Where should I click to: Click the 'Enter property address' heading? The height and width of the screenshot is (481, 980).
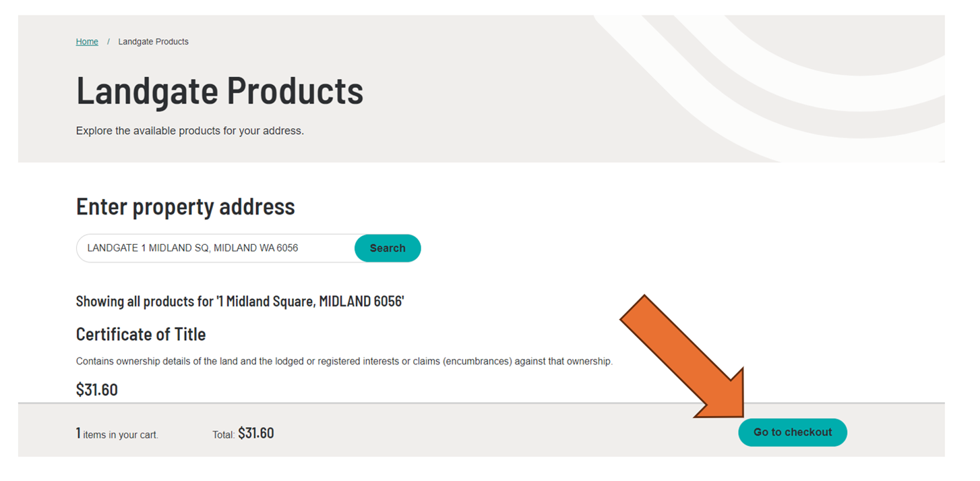click(x=185, y=206)
